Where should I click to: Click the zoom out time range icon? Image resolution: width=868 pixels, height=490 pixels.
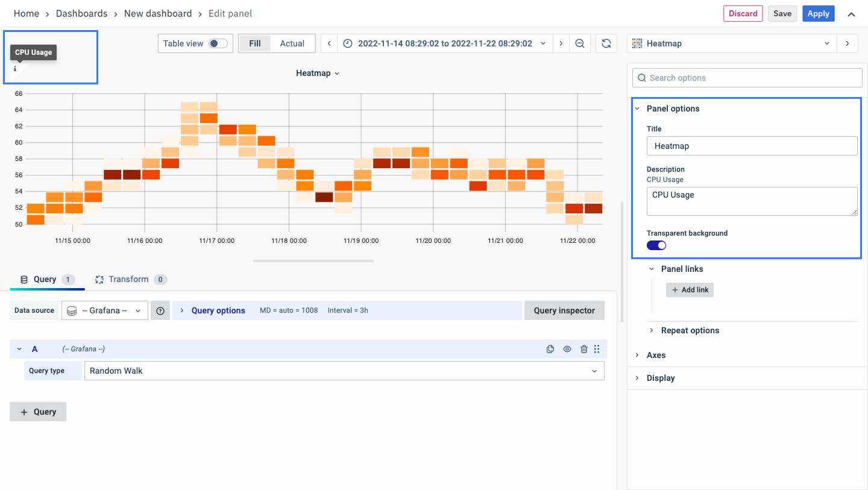coord(579,43)
